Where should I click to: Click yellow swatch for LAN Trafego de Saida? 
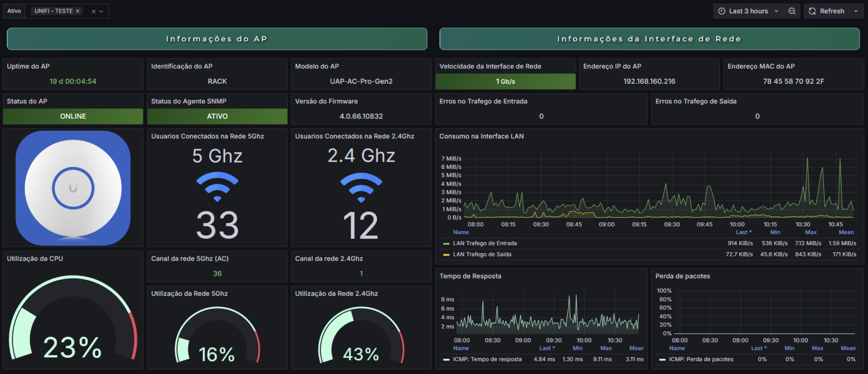coord(446,255)
